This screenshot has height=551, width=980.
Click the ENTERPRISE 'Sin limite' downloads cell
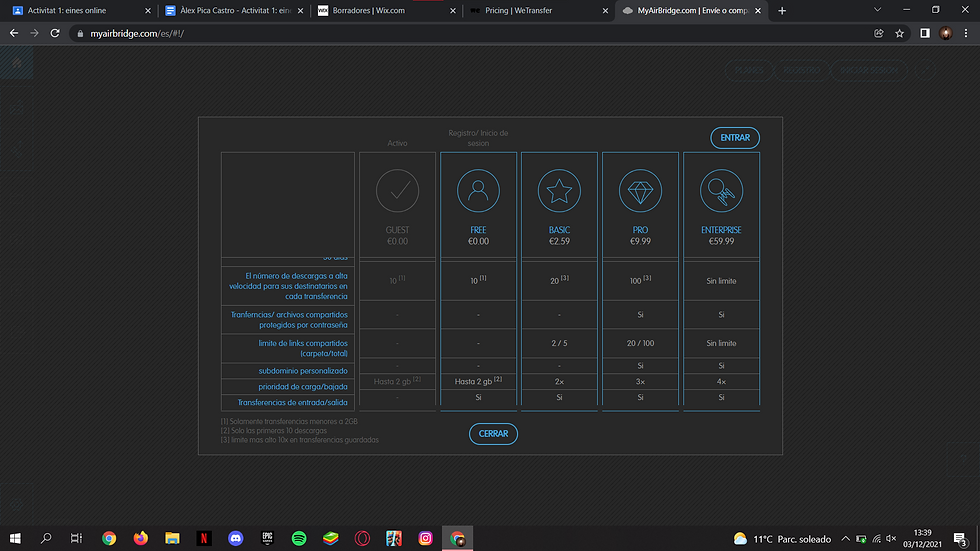[721, 281]
